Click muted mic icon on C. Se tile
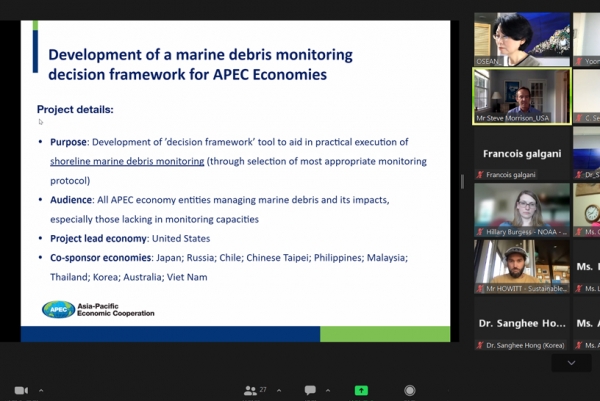This screenshot has width=600, height=401. tap(579, 118)
